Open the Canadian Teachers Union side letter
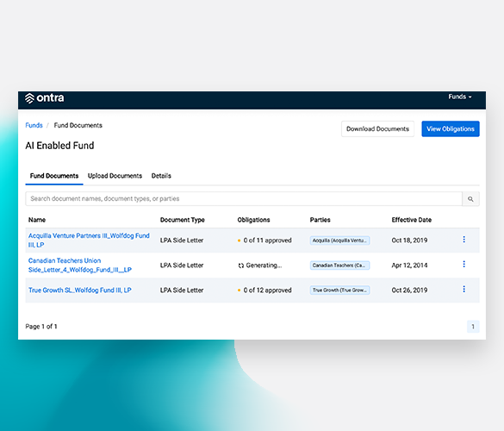Screen dimensions: 504x431 pos(80,265)
